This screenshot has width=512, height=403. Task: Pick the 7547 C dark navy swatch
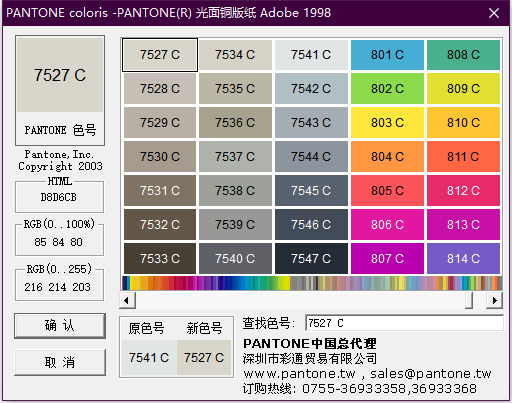(311, 258)
